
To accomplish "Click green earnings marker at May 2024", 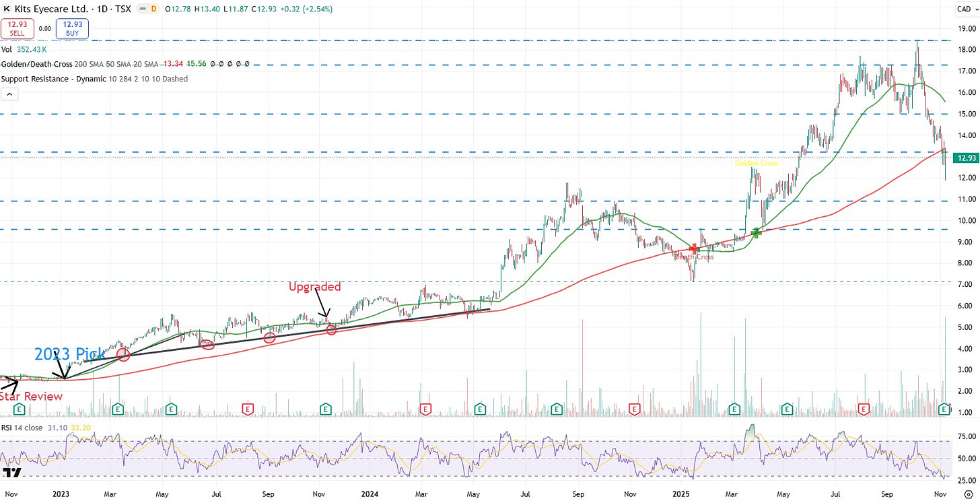I will (x=481, y=409).
